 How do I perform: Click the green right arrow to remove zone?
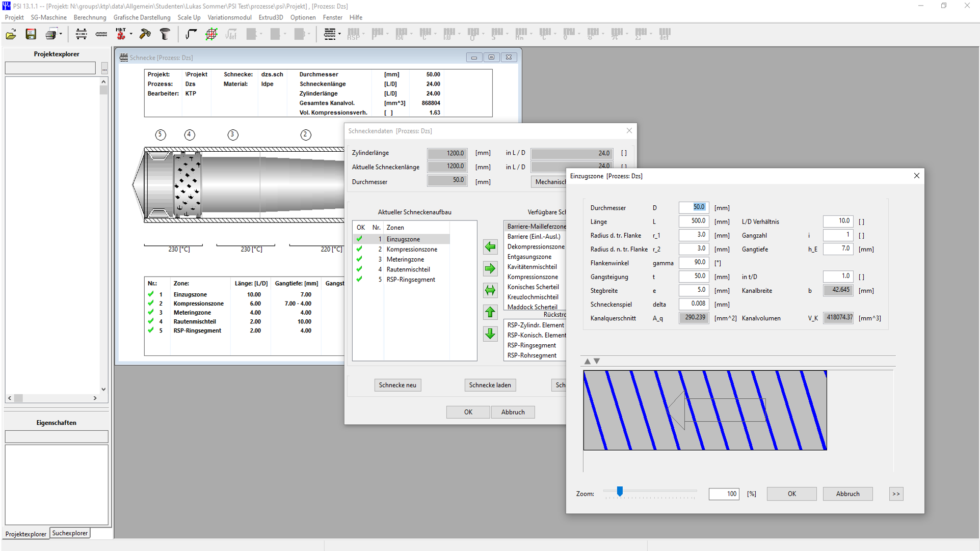490,268
